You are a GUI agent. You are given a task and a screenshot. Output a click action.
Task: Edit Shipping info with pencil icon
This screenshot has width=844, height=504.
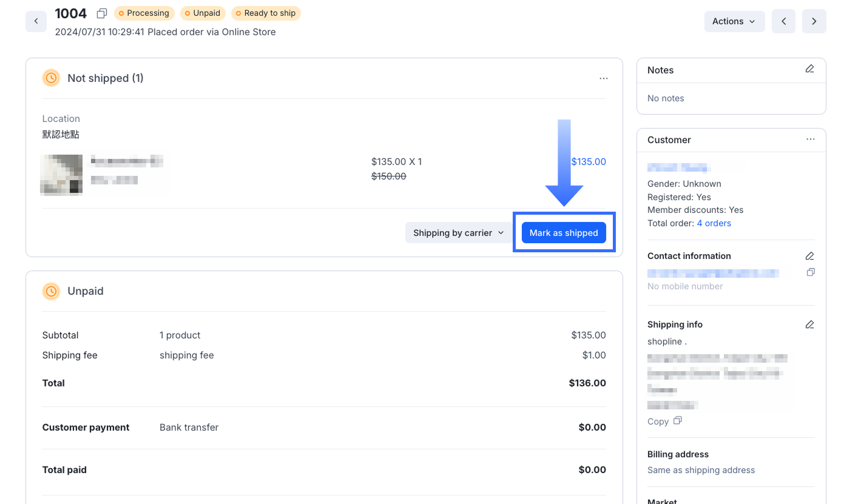(809, 324)
